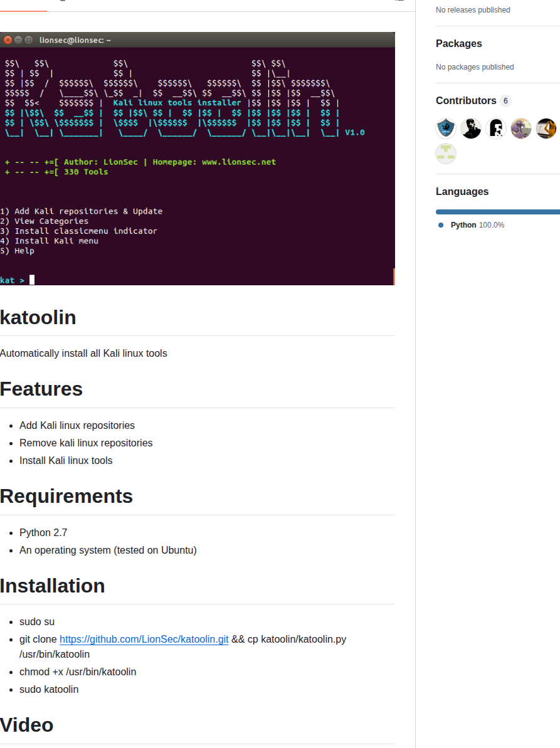This screenshot has height=748, width=560.
Task: Click the blue dot beside Python
Action: pyautogui.click(x=441, y=225)
